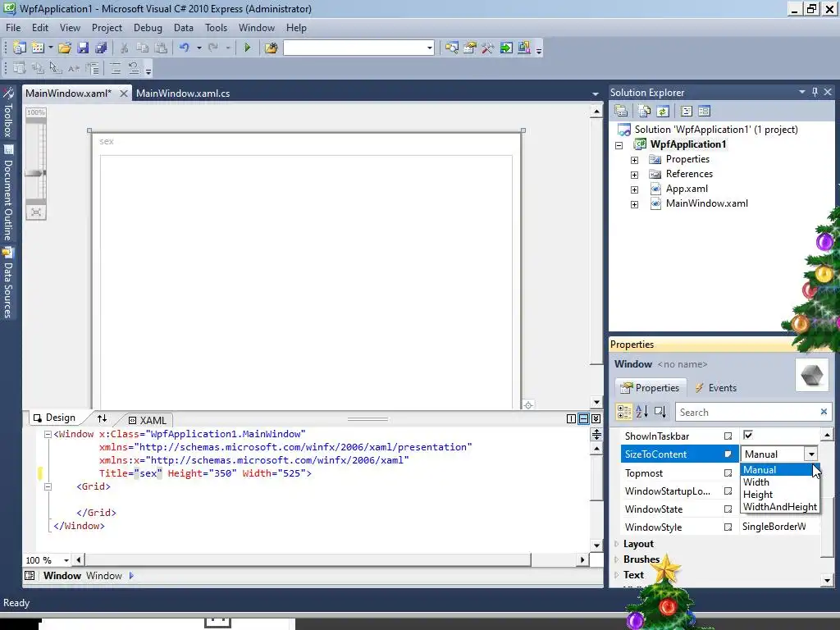This screenshot has width=840, height=630.
Task: Click the Topmost property marker square
Action: pyautogui.click(x=728, y=473)
